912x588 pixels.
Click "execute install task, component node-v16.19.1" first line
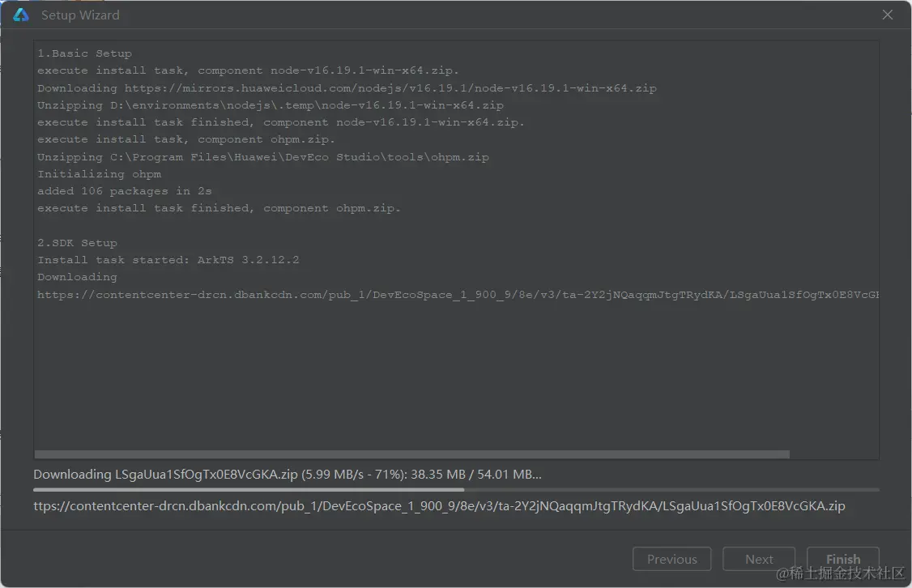click(248, 71)
